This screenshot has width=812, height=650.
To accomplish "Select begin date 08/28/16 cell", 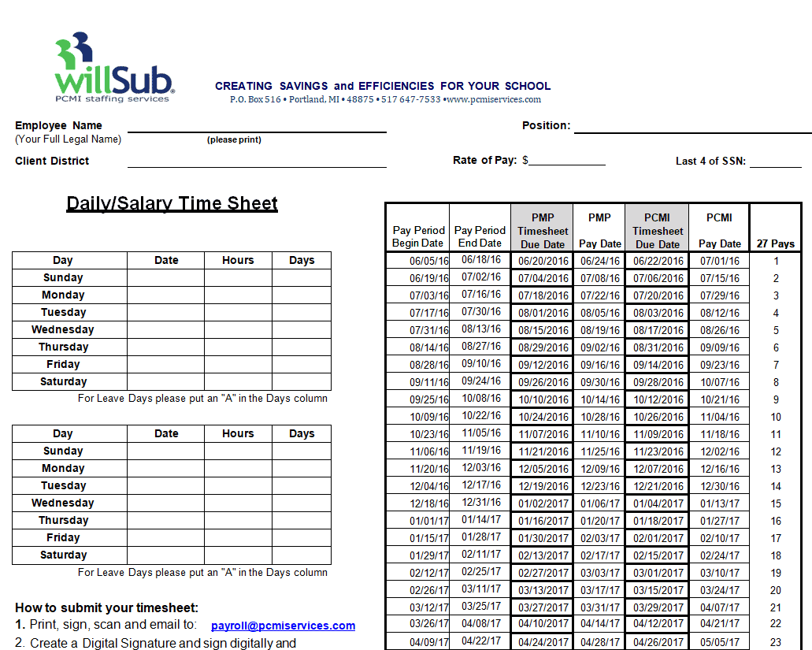I will point(418,365).
